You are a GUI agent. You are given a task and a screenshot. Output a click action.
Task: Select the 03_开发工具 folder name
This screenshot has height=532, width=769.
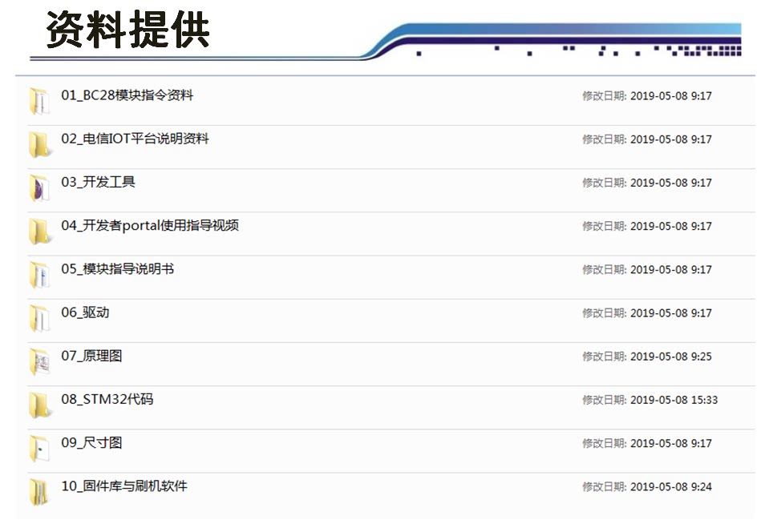(98, 182)
